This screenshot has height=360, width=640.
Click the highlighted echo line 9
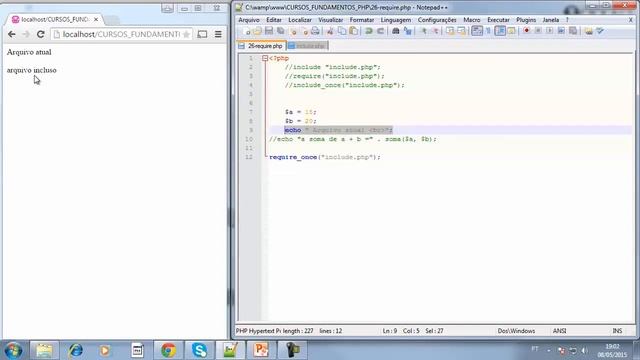click(x=338, y=130)
